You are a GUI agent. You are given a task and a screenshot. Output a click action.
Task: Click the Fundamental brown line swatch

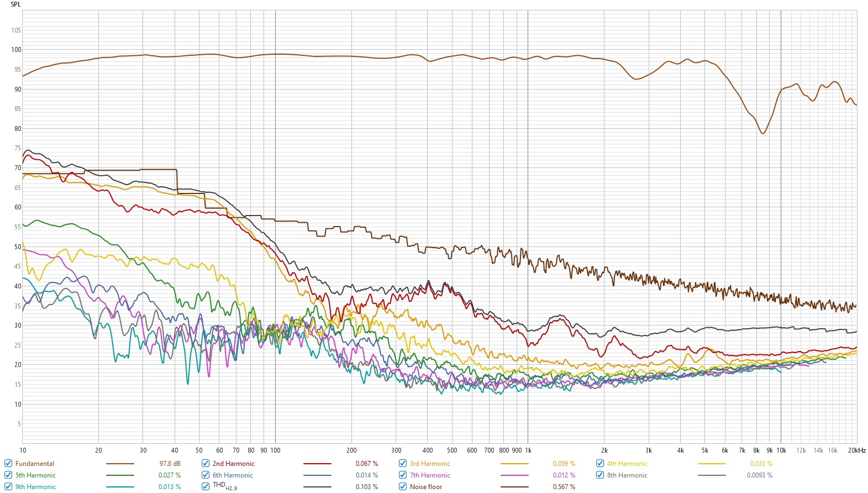tap(120, 464)
